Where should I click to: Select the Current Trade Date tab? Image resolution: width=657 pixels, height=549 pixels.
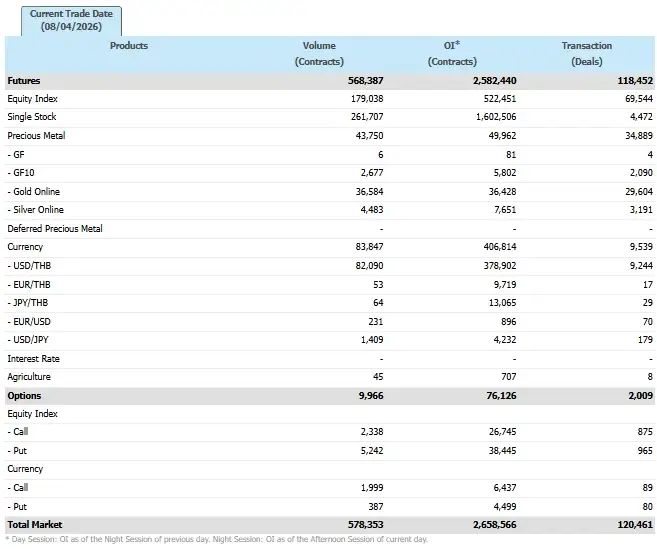[x=64, y=20]
